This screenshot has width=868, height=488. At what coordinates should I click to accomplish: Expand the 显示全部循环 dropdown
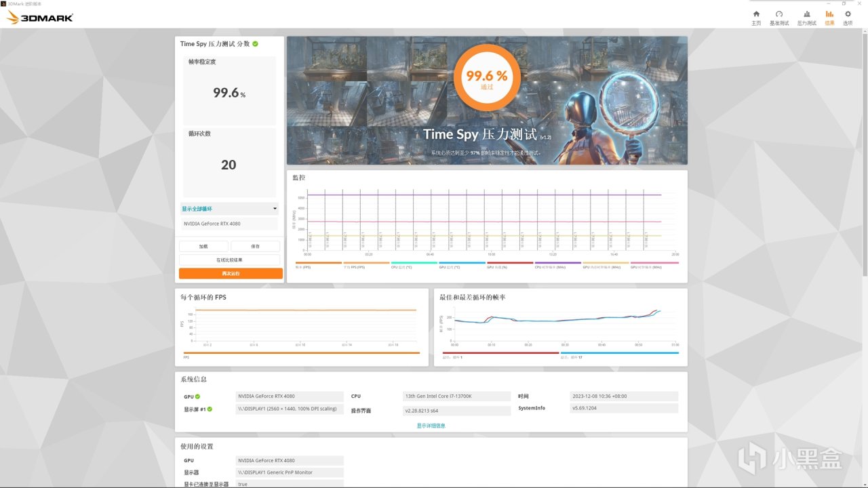coord(229,209)
